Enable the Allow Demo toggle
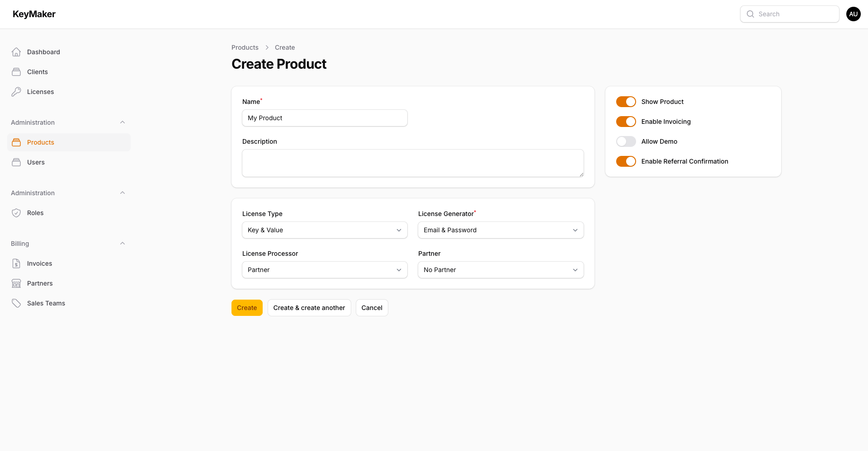 626,141
